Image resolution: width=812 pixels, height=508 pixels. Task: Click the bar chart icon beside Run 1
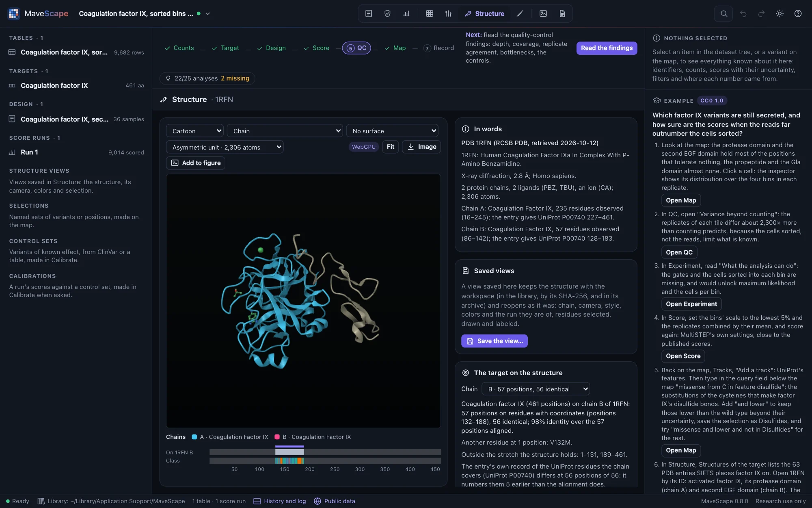12,152
